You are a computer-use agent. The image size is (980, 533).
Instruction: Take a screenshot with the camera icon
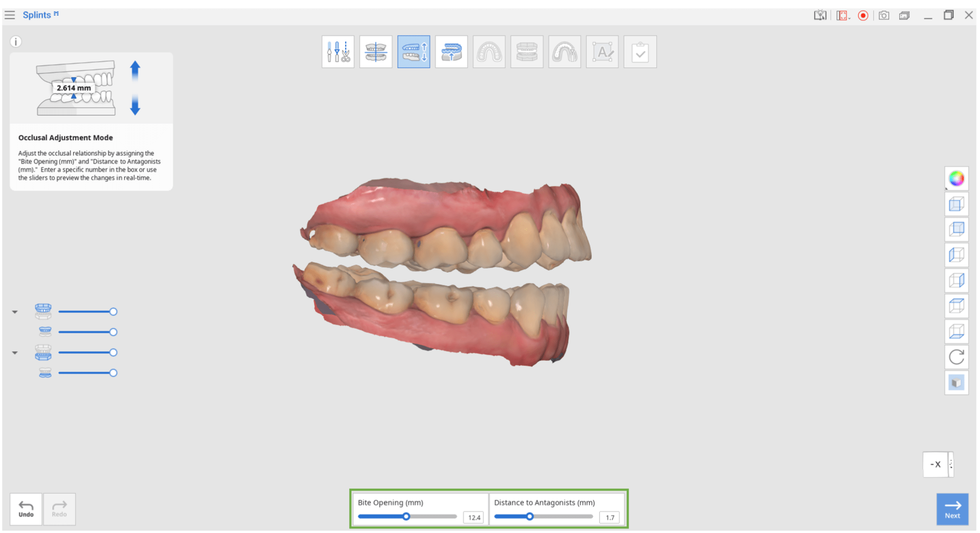click(884, 15)
